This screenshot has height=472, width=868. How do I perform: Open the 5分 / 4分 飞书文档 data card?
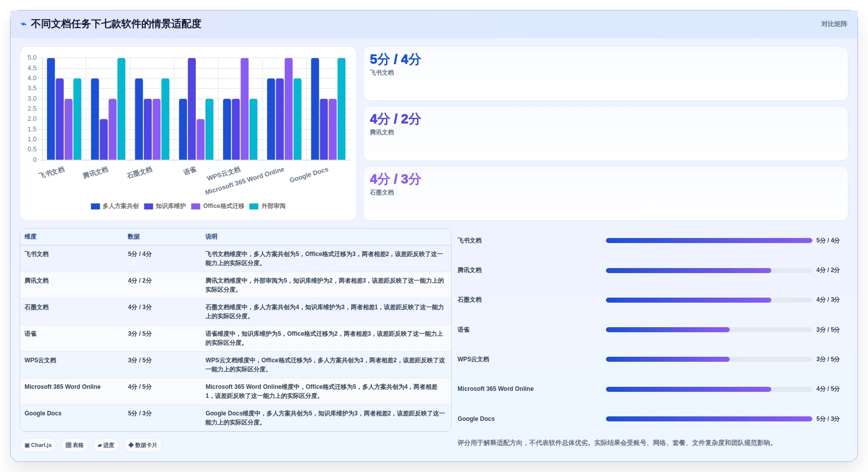coord(605,74)
